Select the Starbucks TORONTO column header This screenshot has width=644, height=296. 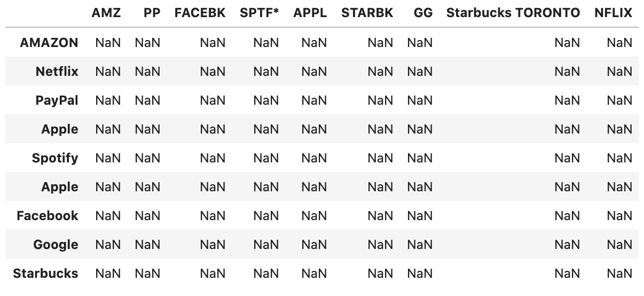tap(513, 13)
